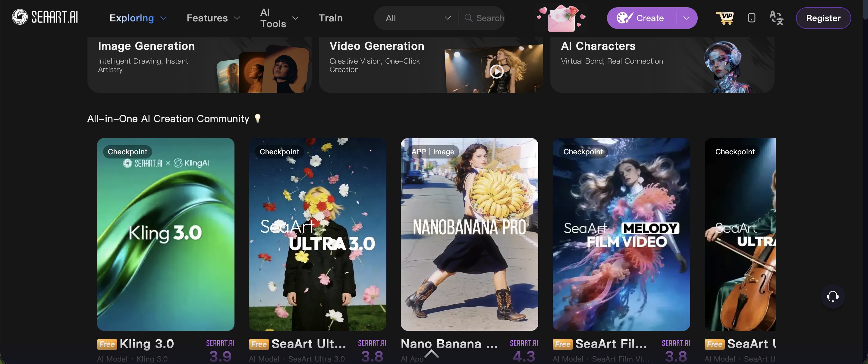This screenshot has height=364, width=868.
Task: Click the search magnifier icon
Action: (x=468, y=18)
